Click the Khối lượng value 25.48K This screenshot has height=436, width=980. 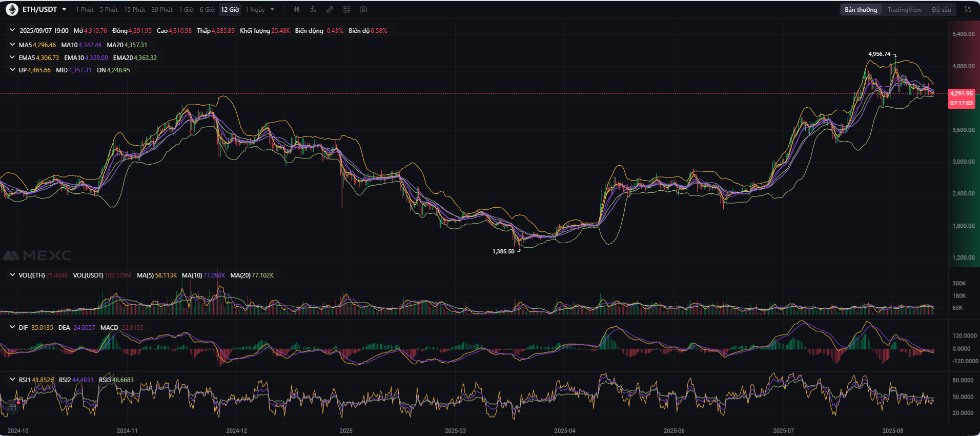tap(280, 30)
